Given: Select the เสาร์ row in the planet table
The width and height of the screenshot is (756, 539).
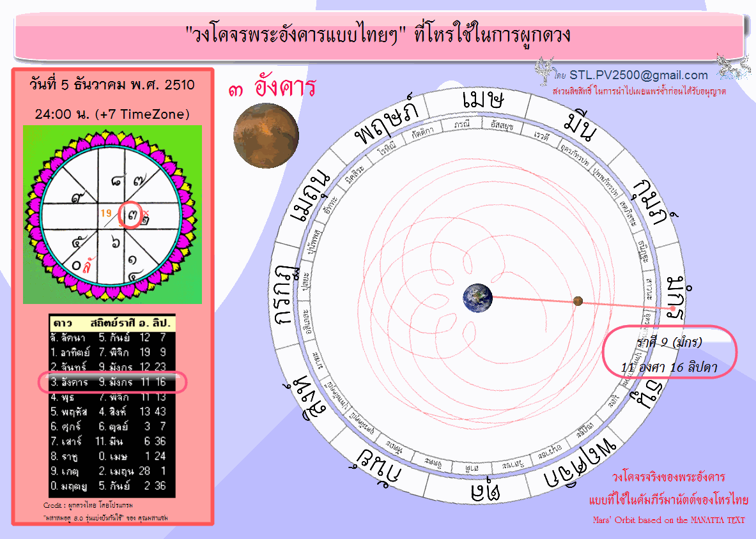Looking at the screenshot, I should pos(112,442).
